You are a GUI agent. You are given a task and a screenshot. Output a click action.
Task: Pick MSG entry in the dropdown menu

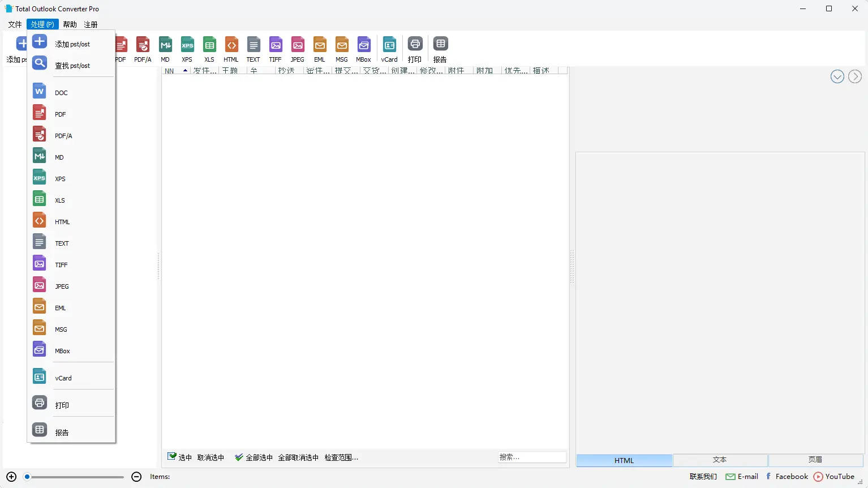coord(71,329)
